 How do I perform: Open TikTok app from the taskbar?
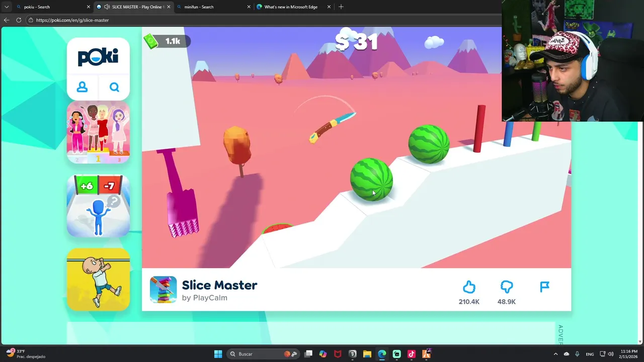click(412, 354)
